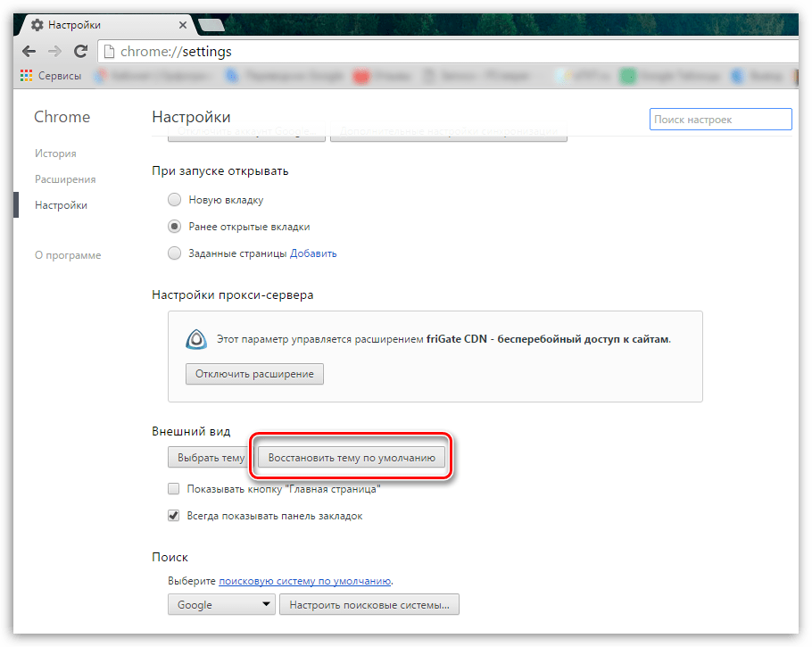This screenshot has height=647, width=812.
Task: Click the browser Back arrow
Action: tap(29, 51)
